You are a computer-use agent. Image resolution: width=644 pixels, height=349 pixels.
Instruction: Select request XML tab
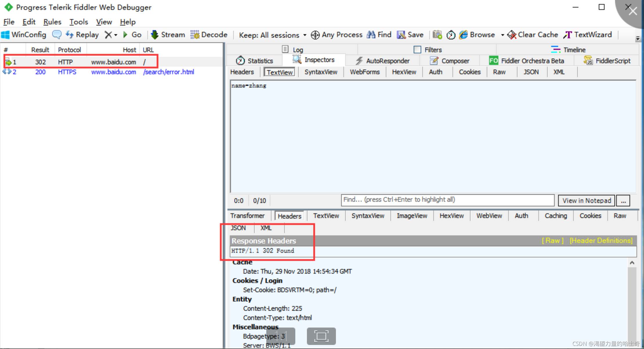coord(559,72)
